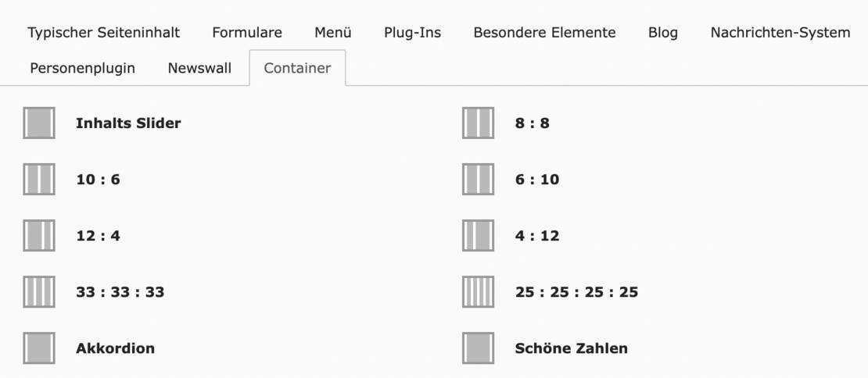Image resolution: width=868 pixels, height=378 pixels.
Task: Choose the 10 : 6 column icon
Action: pyautogui.click(x=39, y=180)
